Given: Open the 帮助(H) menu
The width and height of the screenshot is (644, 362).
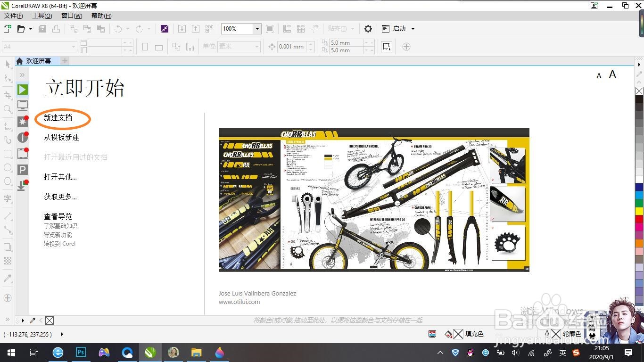Looking at the screenshot, I should (x=101, y=16).
